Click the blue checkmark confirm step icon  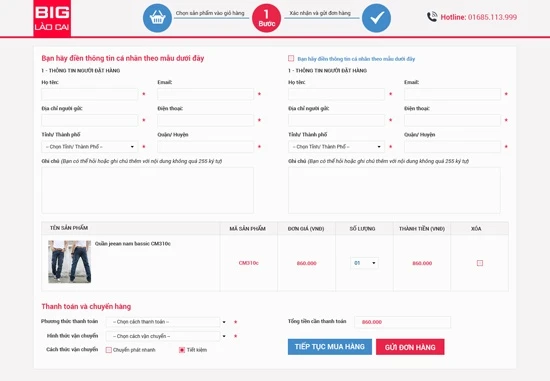[x=376, y=18]
